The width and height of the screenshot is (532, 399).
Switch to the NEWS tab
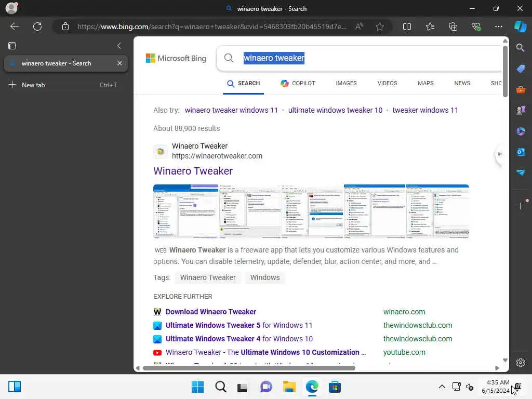pos(462,84)
